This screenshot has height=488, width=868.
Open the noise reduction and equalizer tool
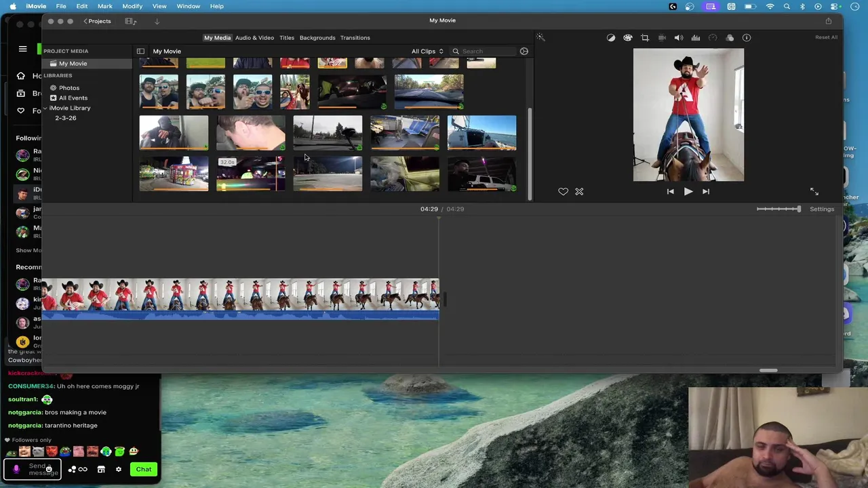(696, 38)
